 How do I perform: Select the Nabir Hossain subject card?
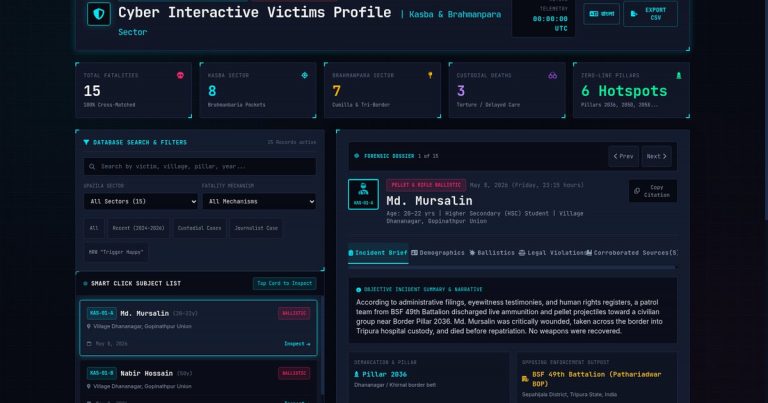pos(198,382)
